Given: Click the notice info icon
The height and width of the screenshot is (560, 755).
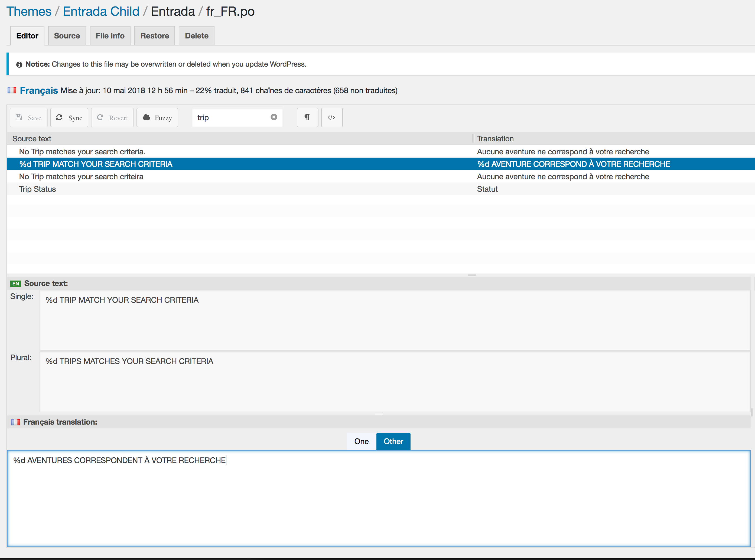Looking at the screenshot, I should pos(19,64).
